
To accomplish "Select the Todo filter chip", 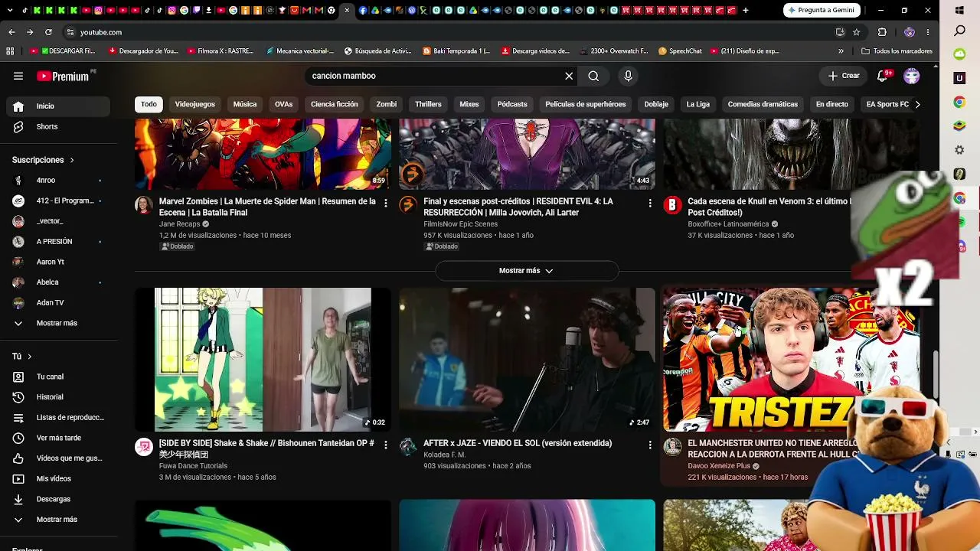I will (x=149, y=104).
